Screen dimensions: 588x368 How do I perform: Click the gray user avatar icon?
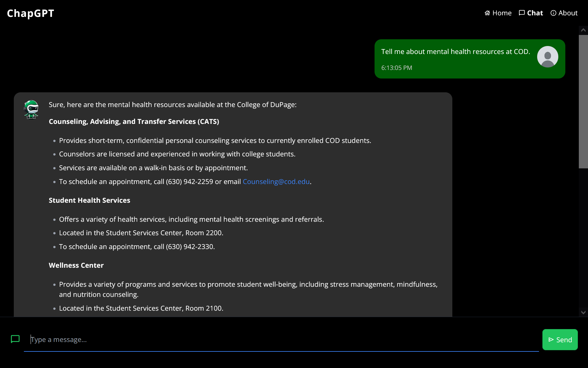coord(548,57)
